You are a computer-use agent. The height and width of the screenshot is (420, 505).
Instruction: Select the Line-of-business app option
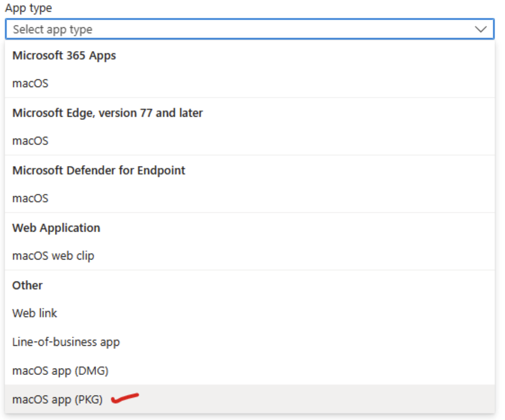tap(250, 342)
